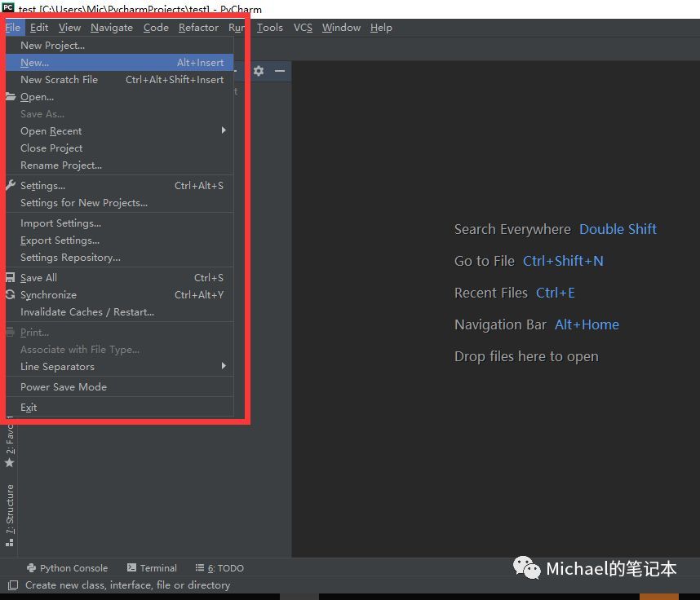Click tool windows icon in status bar corner
700x600 pixels.
point(12,585)
